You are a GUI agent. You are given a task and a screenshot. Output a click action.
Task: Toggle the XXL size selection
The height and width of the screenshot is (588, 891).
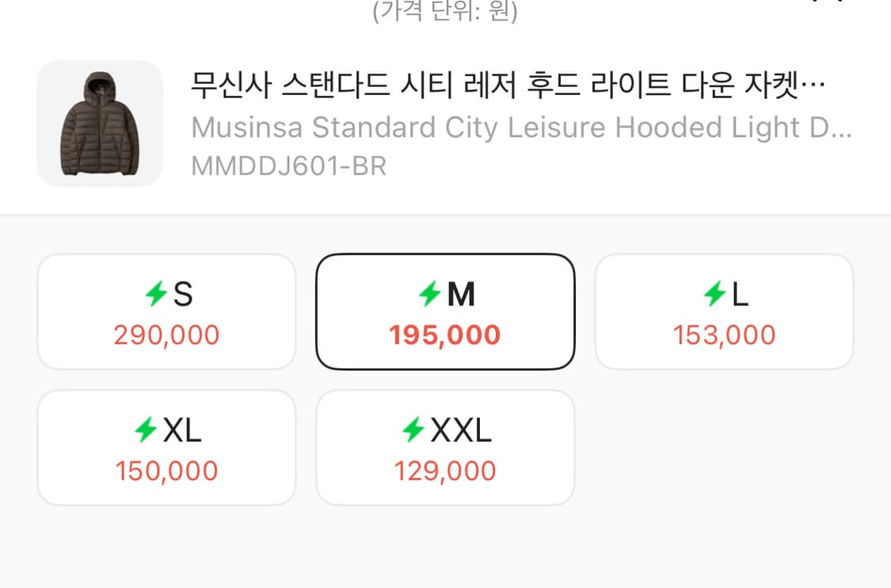(x=445, y=447)
